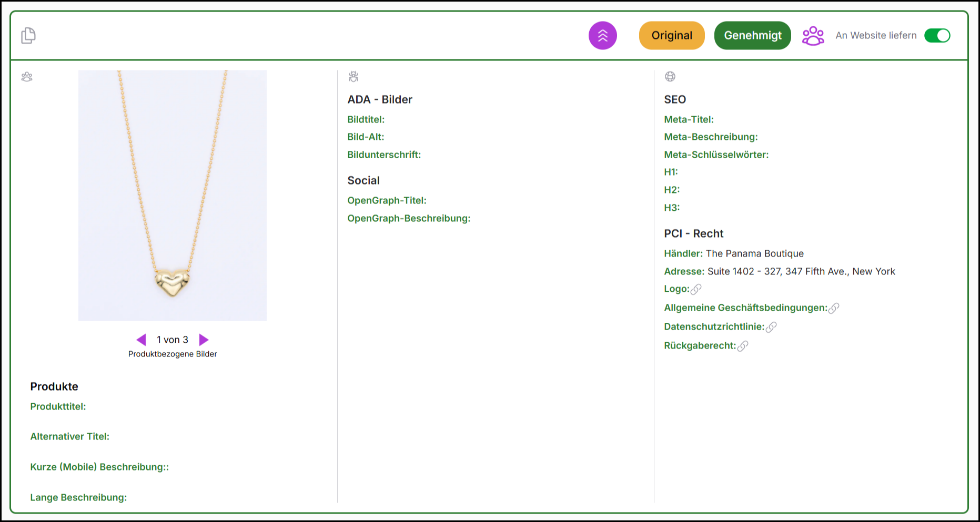This screenshot has height=522, width=980.
Task: Click the Meta-Titel field label
Action: coord(689,119)
